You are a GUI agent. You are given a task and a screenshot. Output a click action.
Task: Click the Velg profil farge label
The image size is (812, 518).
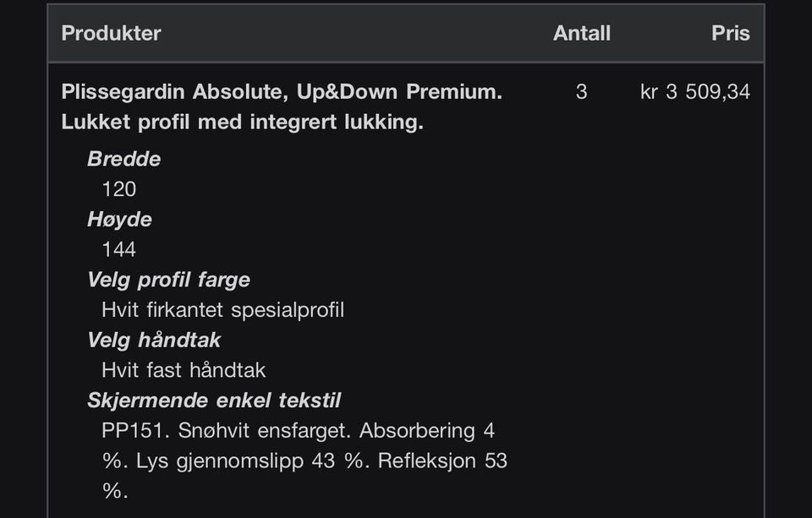click(x=168, y=280)
